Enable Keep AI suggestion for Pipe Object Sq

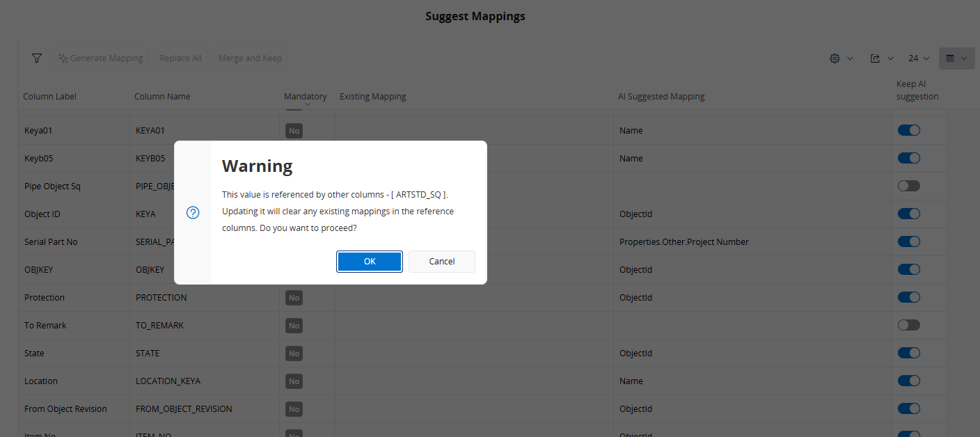(x=908, y=186)
